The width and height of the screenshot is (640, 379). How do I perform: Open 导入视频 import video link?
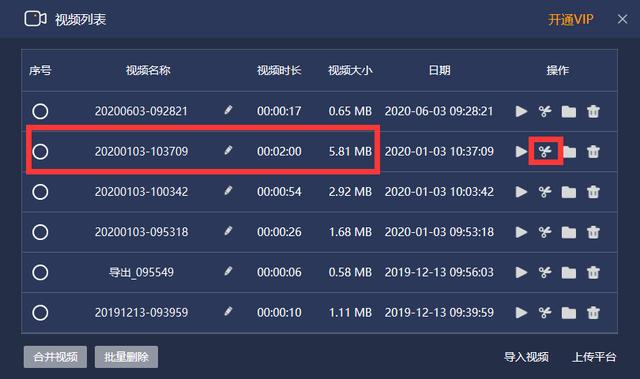[526, 357]
